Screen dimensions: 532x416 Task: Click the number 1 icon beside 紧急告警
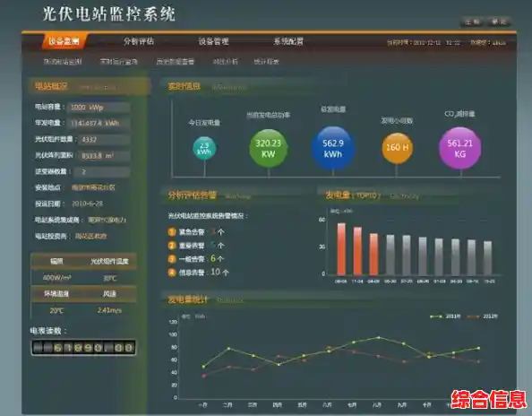[172, 232]
